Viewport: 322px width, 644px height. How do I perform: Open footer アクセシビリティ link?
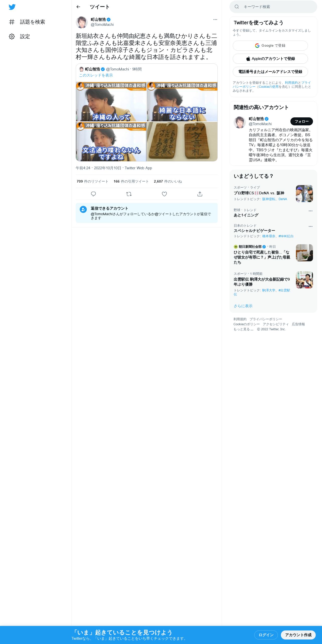click(x=276, y=324)
